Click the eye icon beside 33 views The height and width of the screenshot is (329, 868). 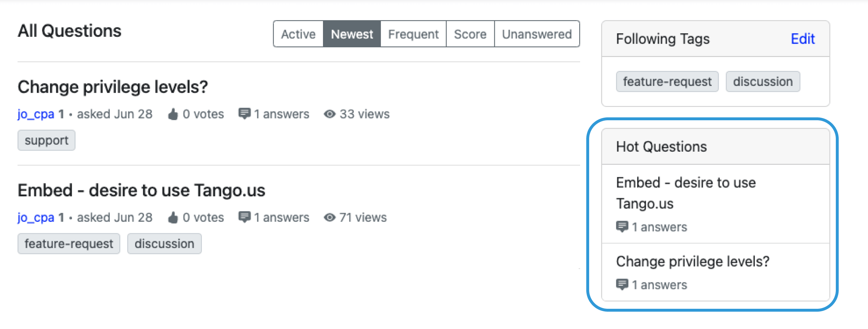(329, 114)
